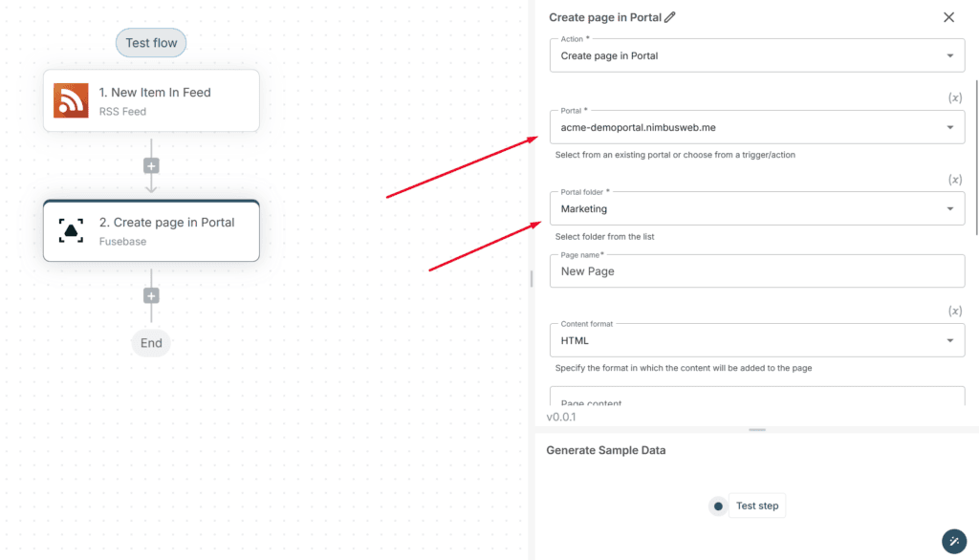Click the v0.0.1 version label
Viewport: 979px width, 560px height.
click(560, 417)
